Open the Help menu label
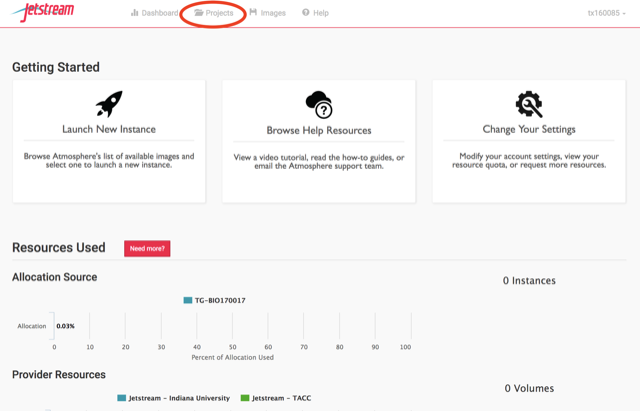 tap(321, 13)
